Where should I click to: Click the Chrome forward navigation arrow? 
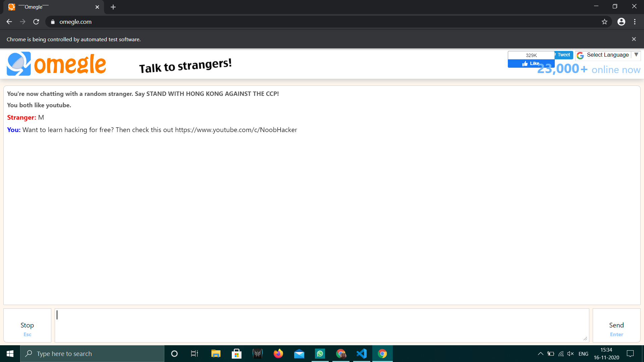pyautogui.click(x=21, y=22)
